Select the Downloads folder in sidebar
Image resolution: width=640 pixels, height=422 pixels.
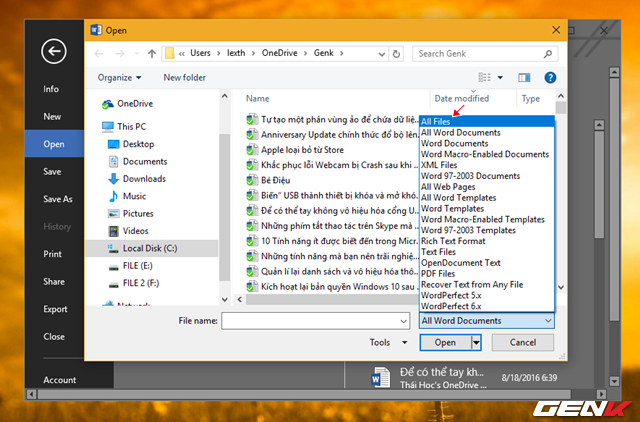[145, 179]
